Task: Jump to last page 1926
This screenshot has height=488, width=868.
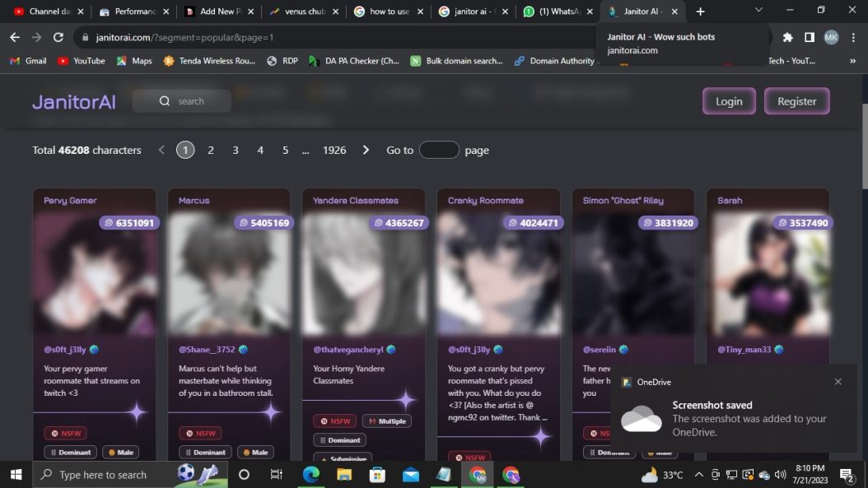Action: 334,150
